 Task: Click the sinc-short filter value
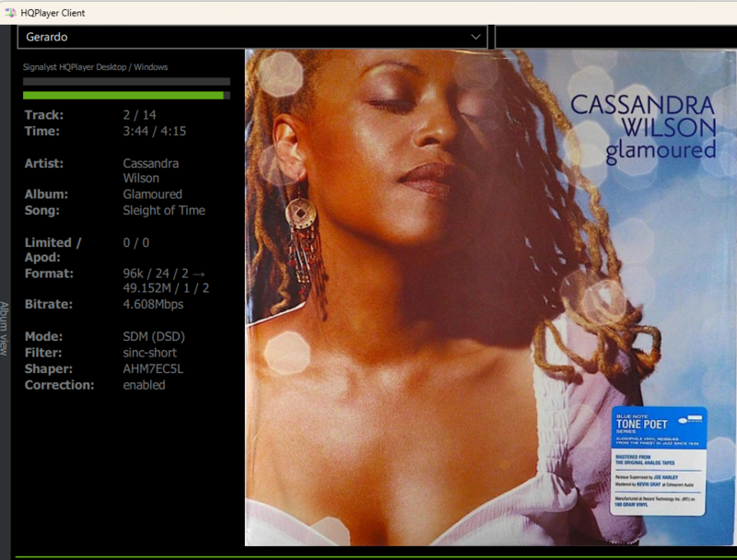(149, 353)
